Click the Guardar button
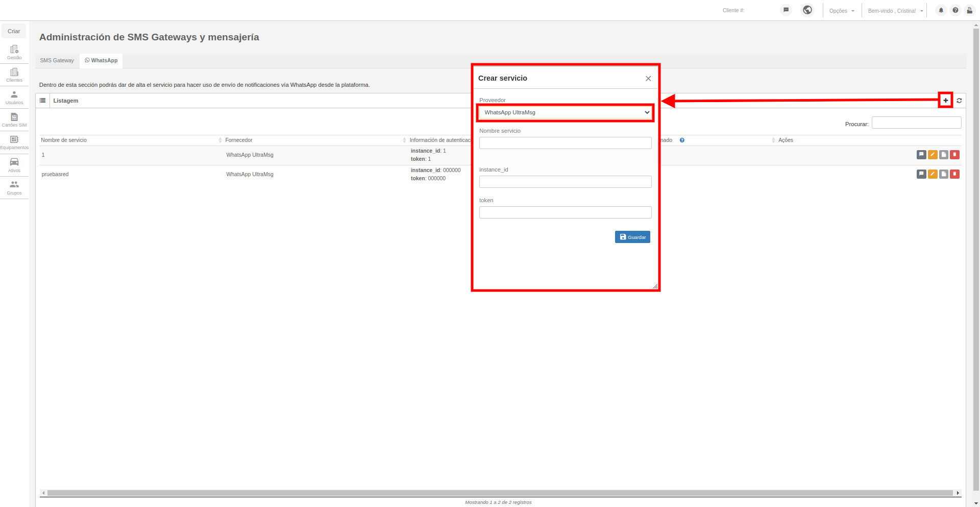Image resolution: width=980 pixels, height=507 pixels. tap(632, 237)
